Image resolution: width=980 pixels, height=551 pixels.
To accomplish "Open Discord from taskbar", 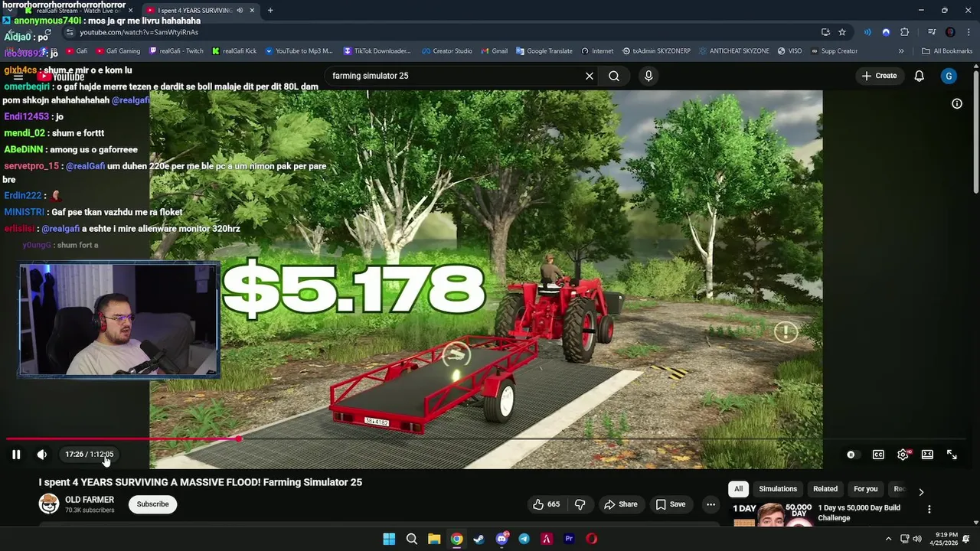I will pos(502,539).
